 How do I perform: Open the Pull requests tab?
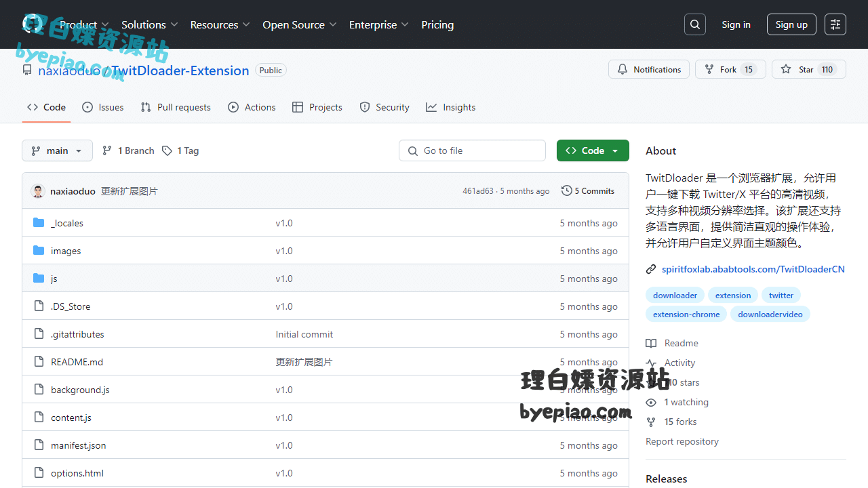(x=176, y=107)
